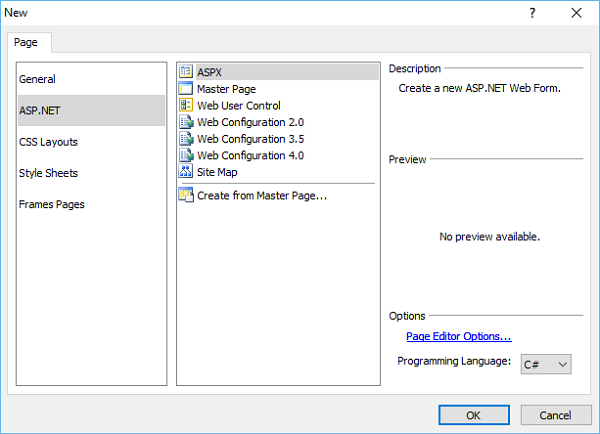Click the Site Map icon

186,172
